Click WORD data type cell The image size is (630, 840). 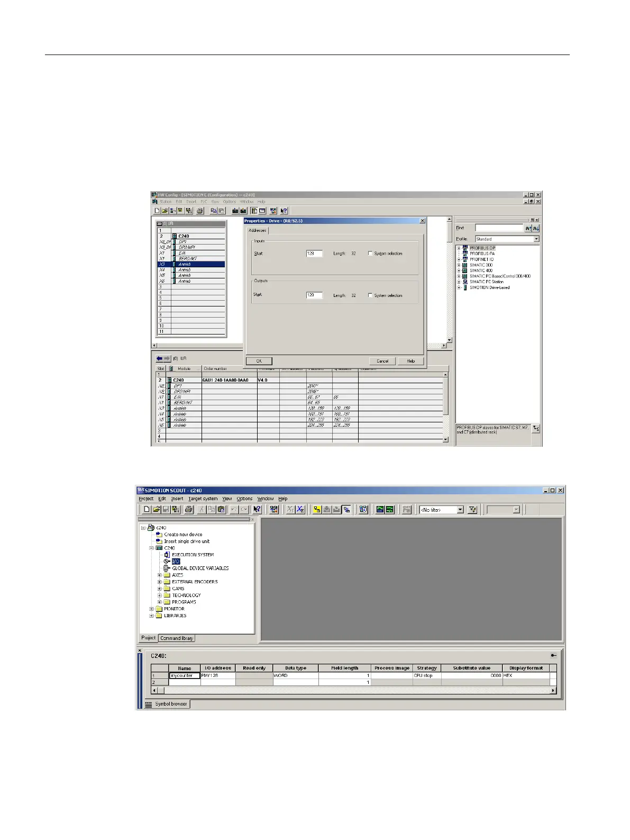pos(296,675)
